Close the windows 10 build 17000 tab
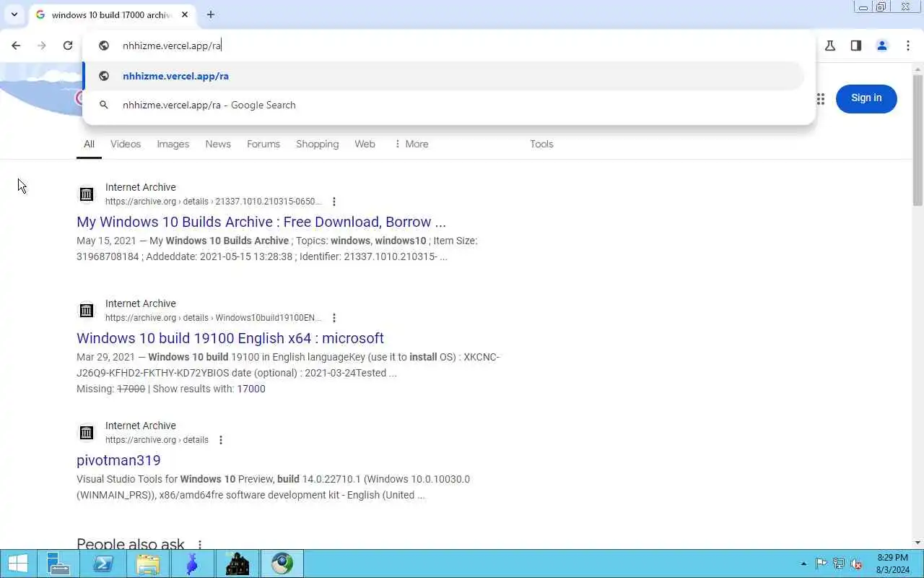This screenshot has width=924, height=578. [185, 14]
